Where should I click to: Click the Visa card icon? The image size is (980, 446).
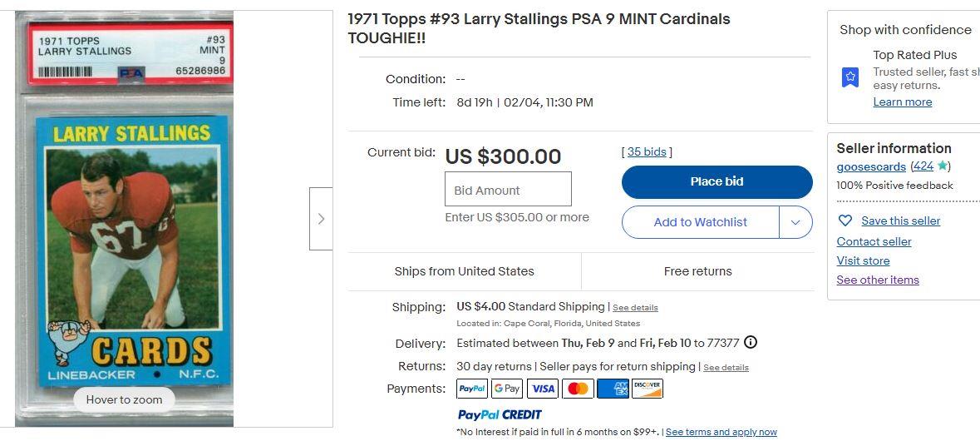coord(542,389)
